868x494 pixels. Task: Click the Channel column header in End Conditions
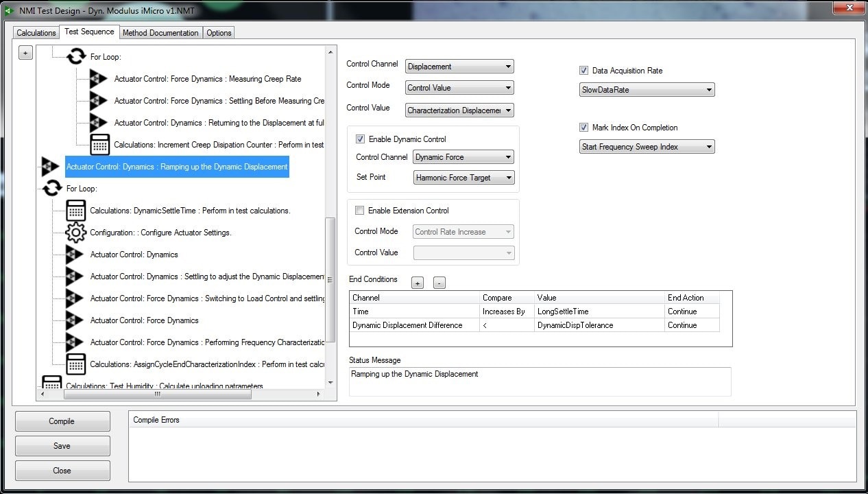414,298
